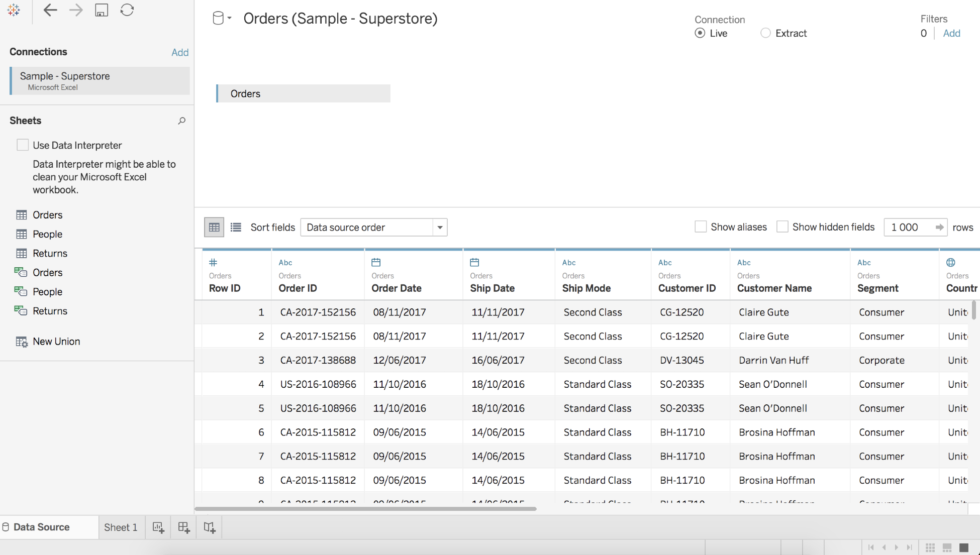
Task: Switch to metadata list view
Action: coord(236,227)
